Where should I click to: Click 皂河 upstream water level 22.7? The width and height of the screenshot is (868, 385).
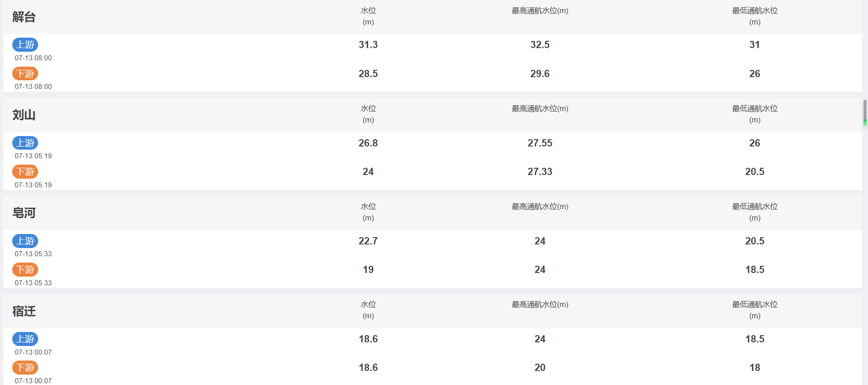pos(368,241)
